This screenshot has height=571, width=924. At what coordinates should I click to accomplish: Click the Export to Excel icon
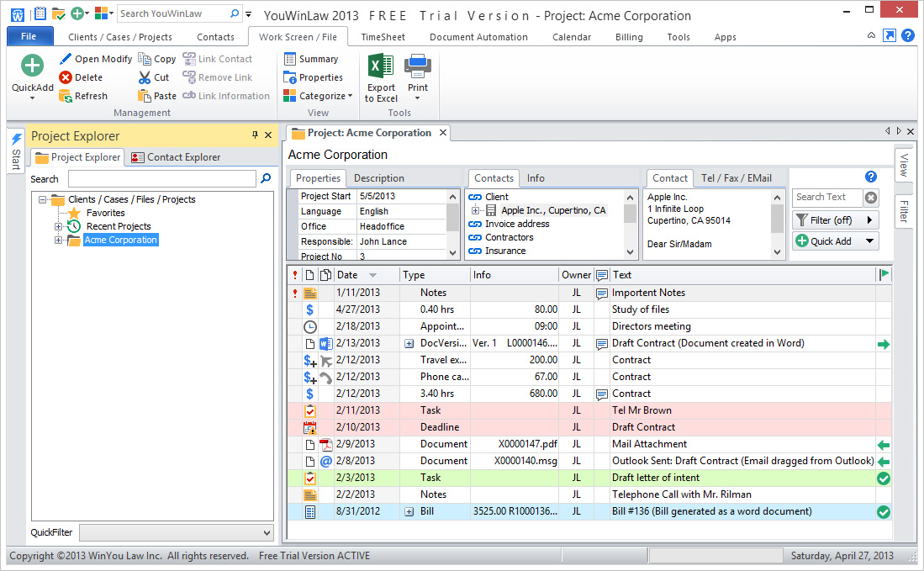tap(381, 66)
